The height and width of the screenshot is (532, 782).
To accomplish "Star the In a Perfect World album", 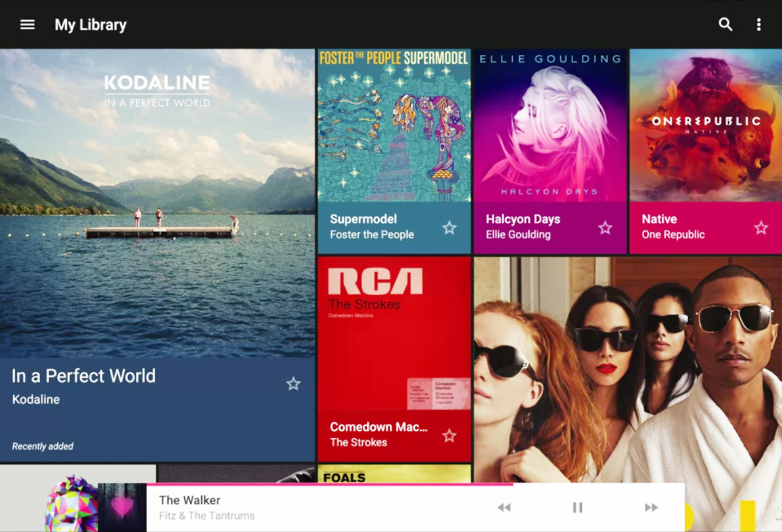I will 293,384.
